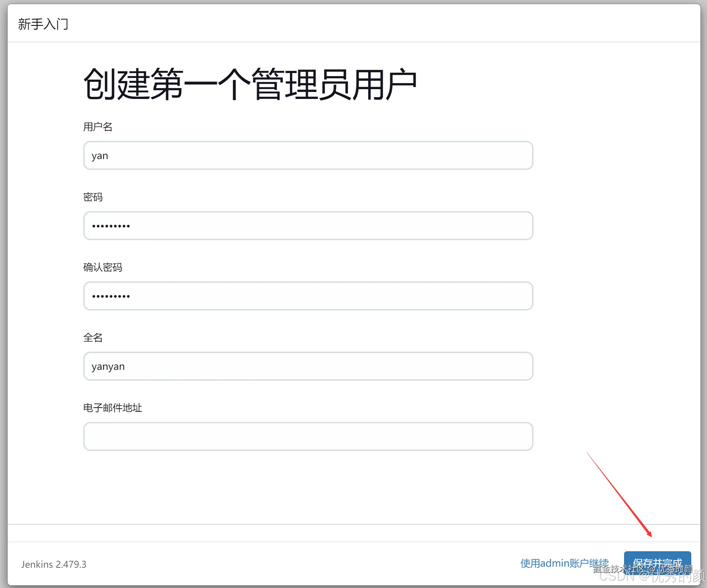Click the Jenkins 2.479.3 version label

pyautogui.click(x=53, y=564)
